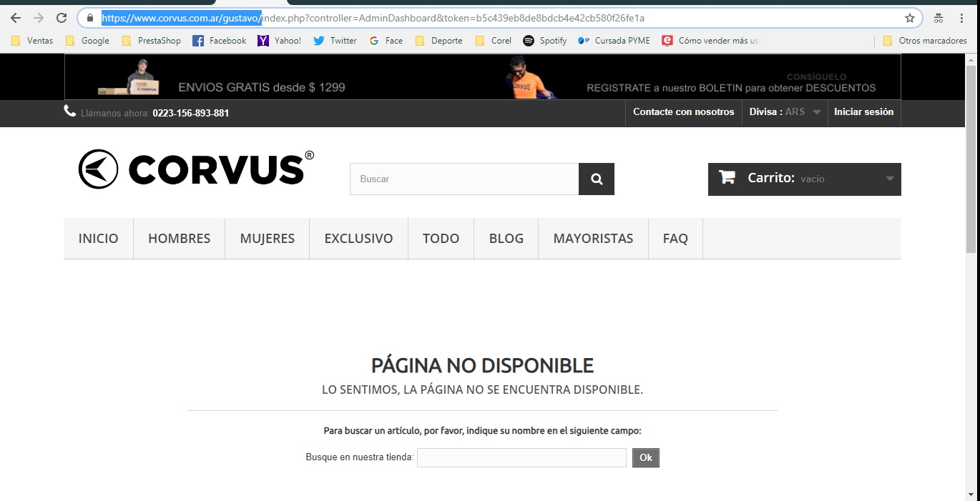Click the magnifying glass search button
Screen dimensions: 980x501
tap(597, 179)
